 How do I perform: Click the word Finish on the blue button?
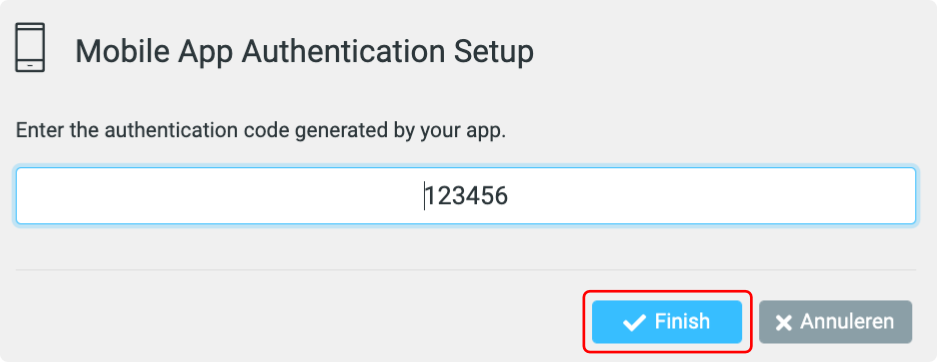tap(682, 322)
